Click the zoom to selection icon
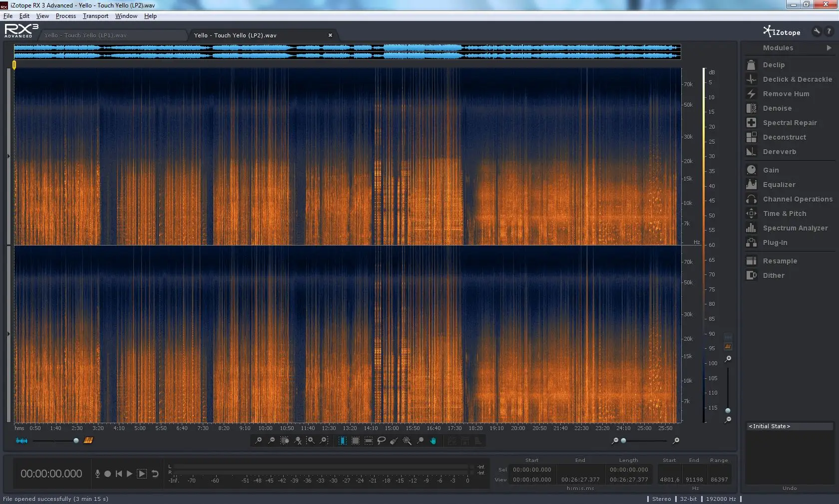Image resolution: width=839 pixels, height=504 pixels. coord(285,441)
